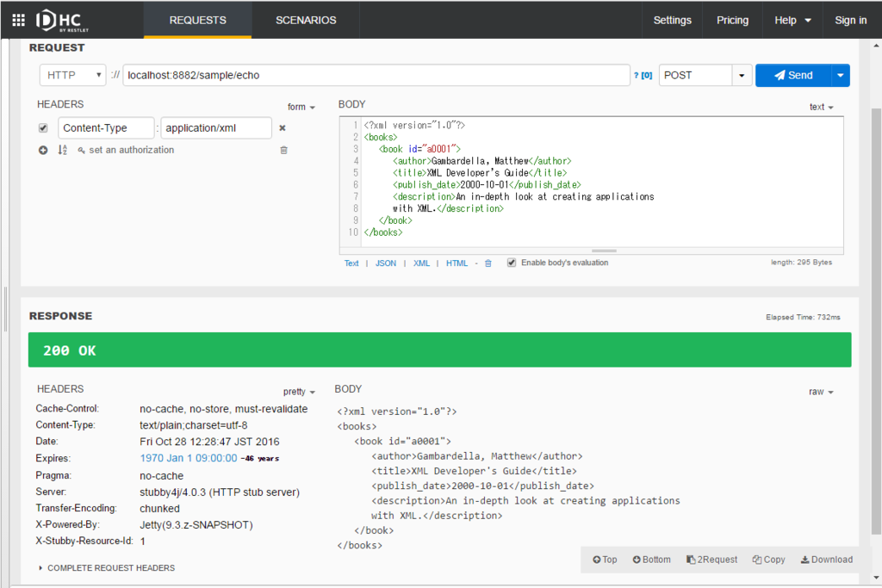Screen dimensions: 882x588
Task: Click the Send button
Action: (x=793, y=75)
